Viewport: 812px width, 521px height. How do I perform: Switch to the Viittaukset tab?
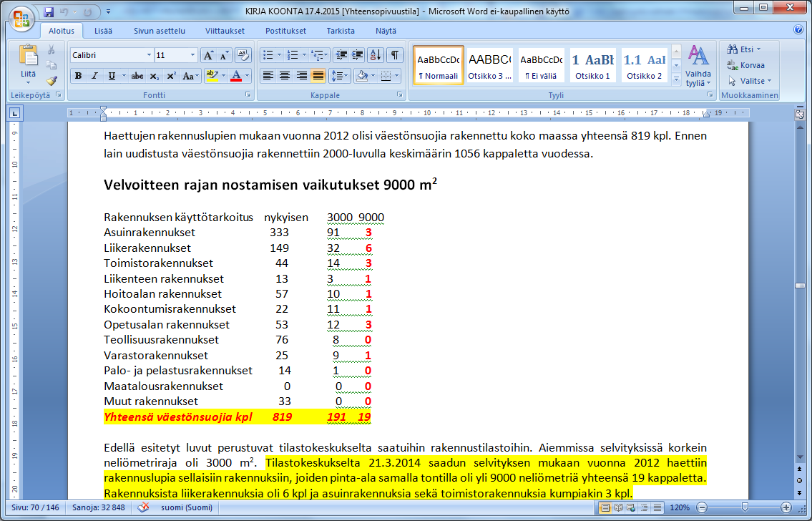(225, 31)
